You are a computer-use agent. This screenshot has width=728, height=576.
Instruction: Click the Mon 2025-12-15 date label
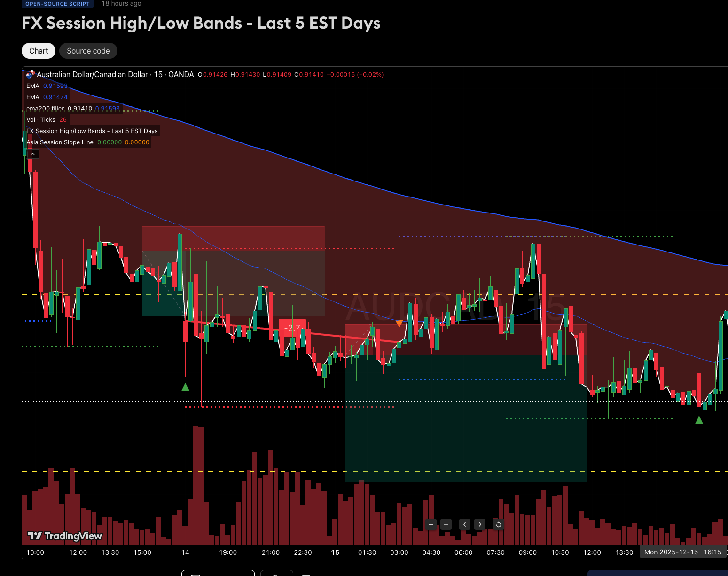point(671,552)
